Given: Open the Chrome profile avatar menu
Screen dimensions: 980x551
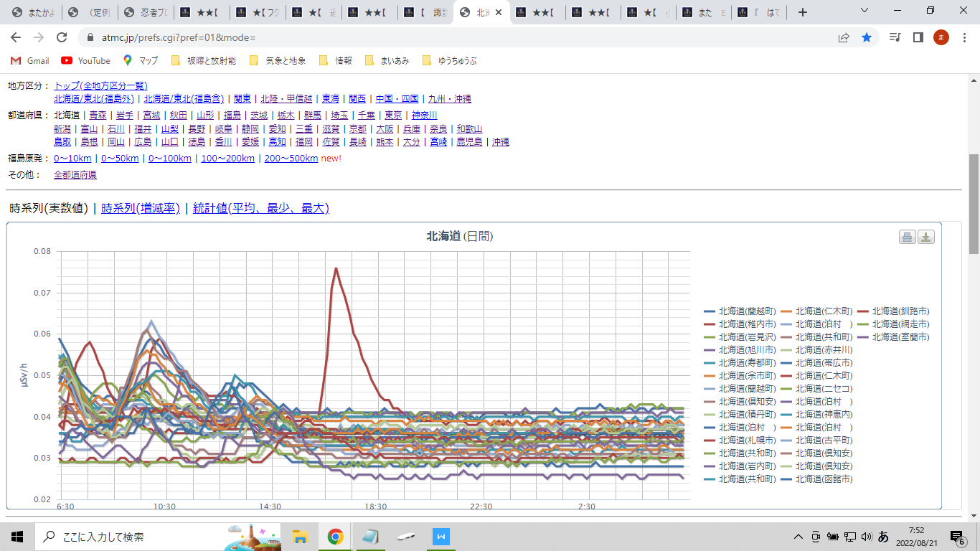Looking at the screenshot, I should pos(941,37).
